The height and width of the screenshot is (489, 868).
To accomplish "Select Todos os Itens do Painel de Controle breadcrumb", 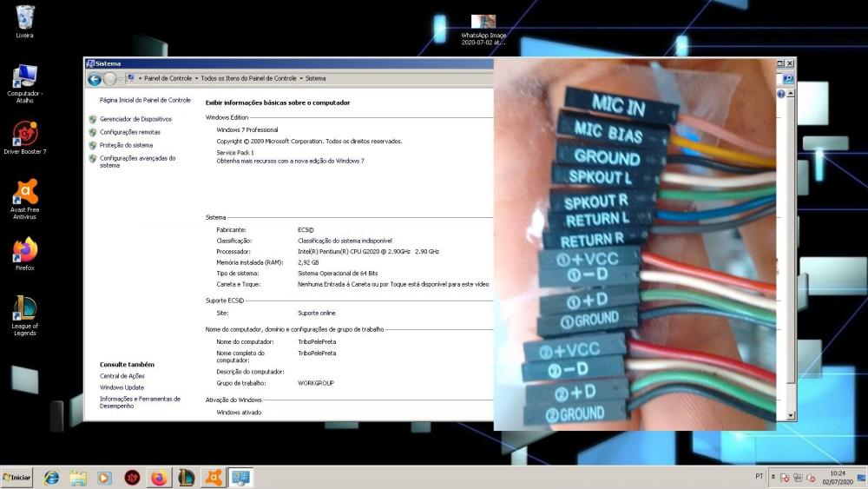I will click(248, 79).
